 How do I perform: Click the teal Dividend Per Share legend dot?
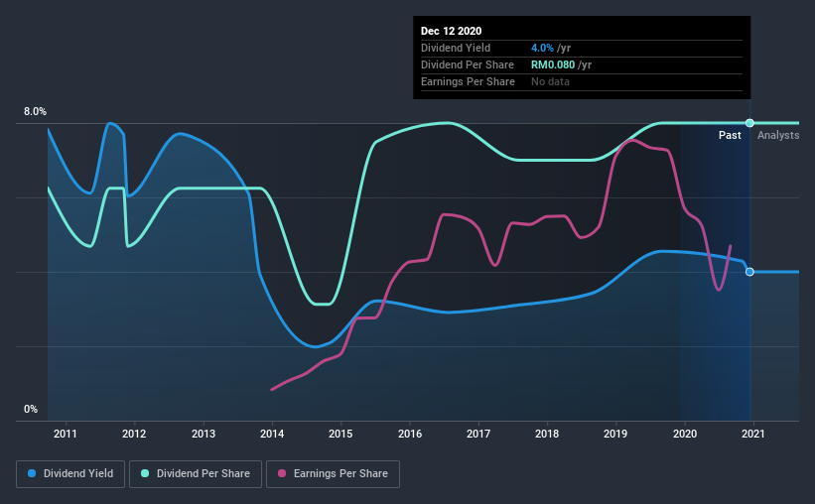pos(145,473)
